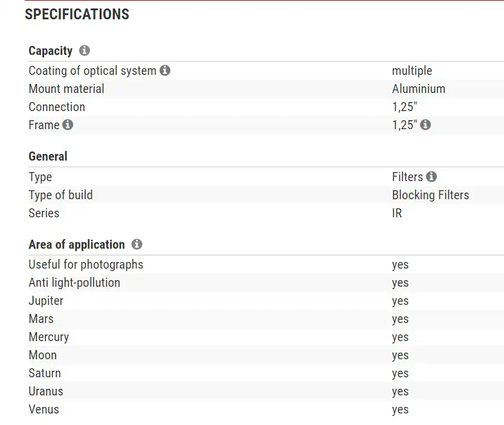Click the Anti light-pollution row label
This screenshot has height=425, width=504.
pos(74,283)
